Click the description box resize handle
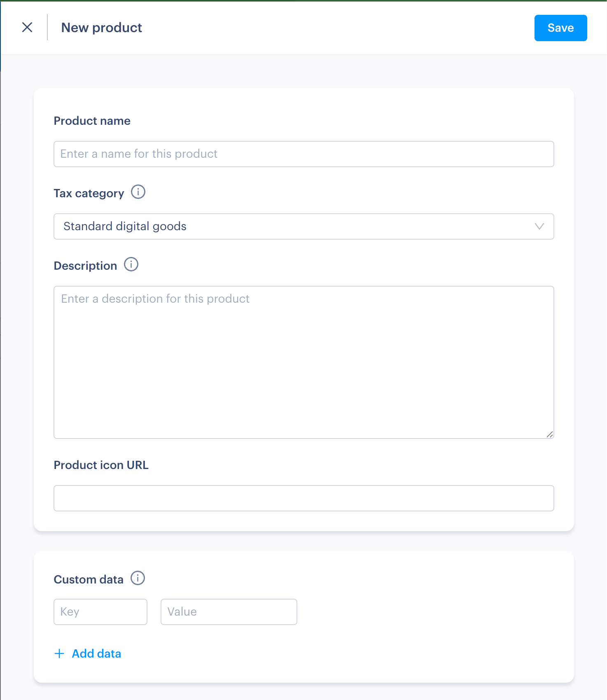 coord(550,434)
